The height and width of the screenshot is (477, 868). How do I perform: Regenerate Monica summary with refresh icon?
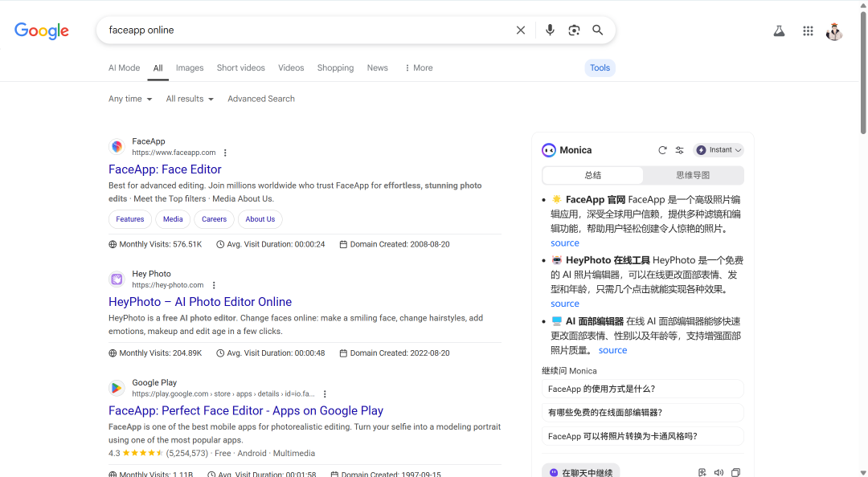point(662,150)
